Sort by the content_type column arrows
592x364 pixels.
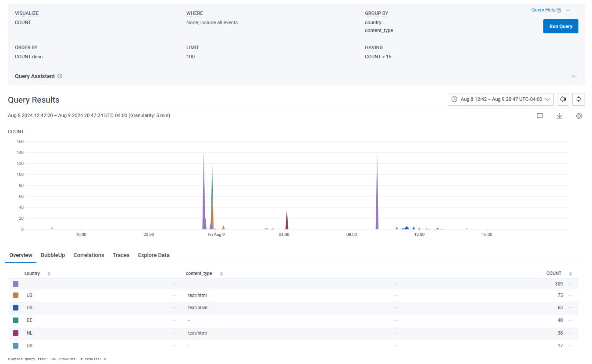pos(221,274)
